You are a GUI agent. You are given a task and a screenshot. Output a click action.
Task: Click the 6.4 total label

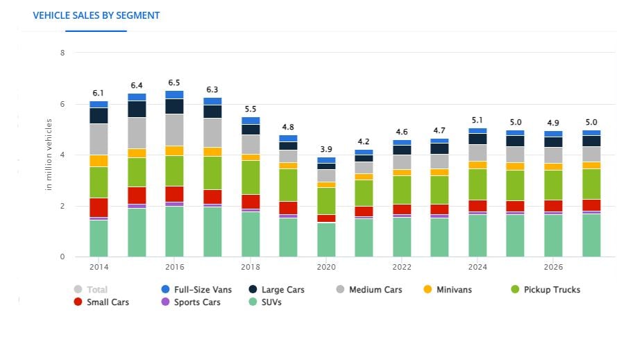click(x=137, y=86)
